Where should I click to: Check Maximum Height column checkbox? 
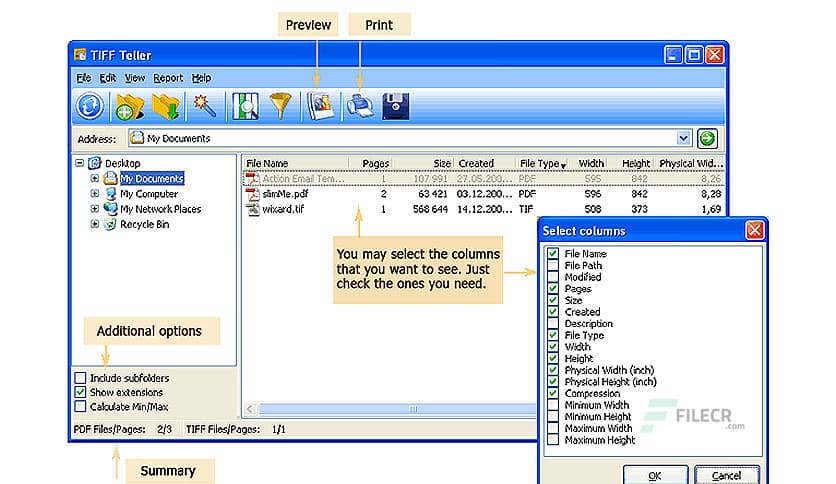click(x=553, y=440)
